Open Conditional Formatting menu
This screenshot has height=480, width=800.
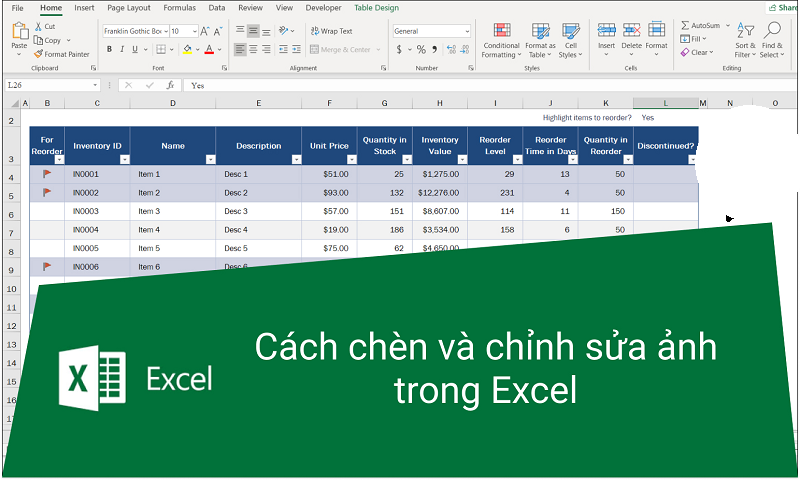click(502, 41)
